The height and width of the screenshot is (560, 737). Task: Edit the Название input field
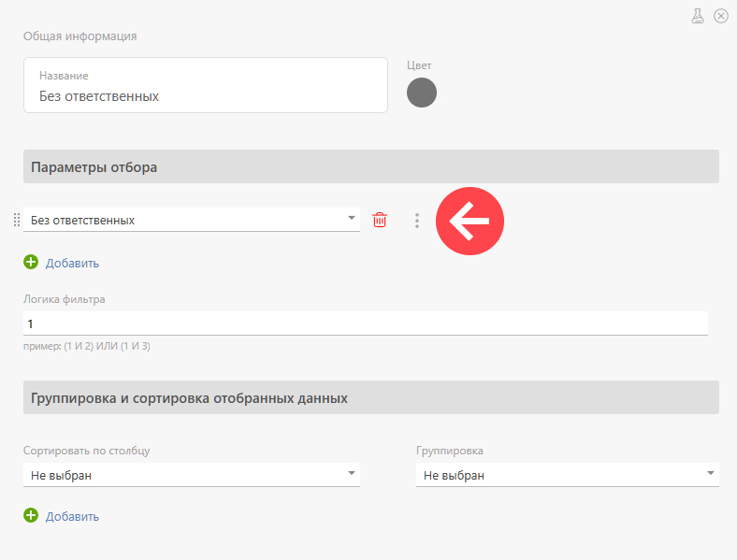(206, 85)
